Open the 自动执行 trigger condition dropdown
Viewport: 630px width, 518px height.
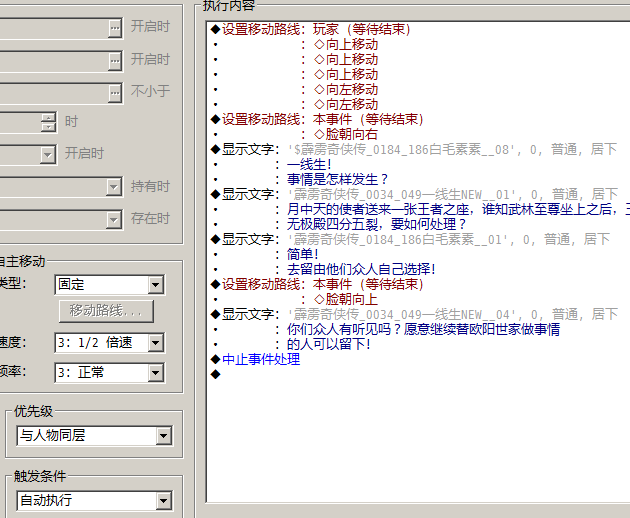click(x=163, y=501)
